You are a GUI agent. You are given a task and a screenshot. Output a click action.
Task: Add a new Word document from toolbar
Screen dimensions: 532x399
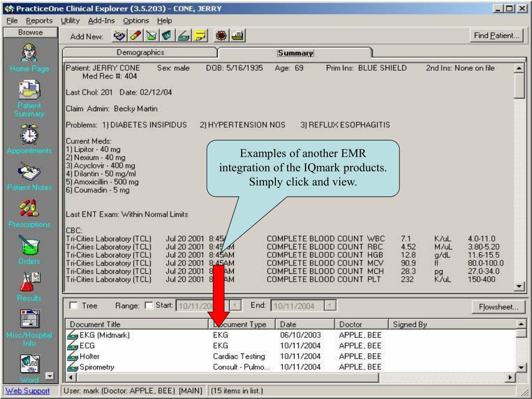(167, 36)
